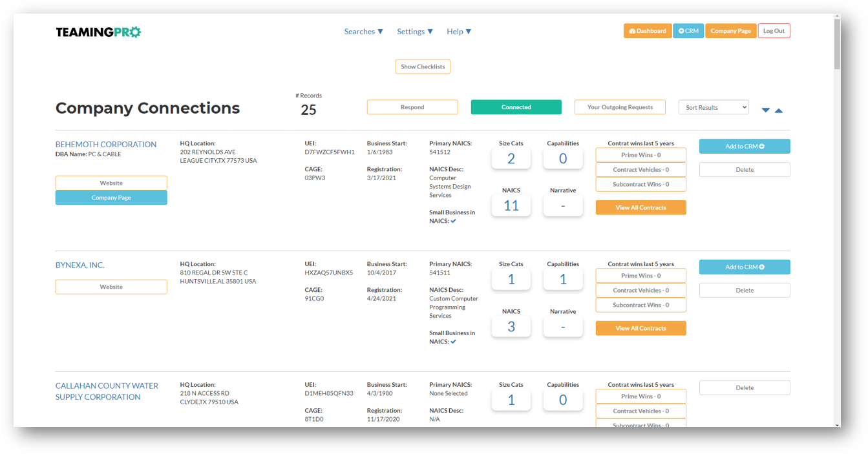Click Callahan's Prime Wins - 0
868x454 pixels.
tap(640, 397)
